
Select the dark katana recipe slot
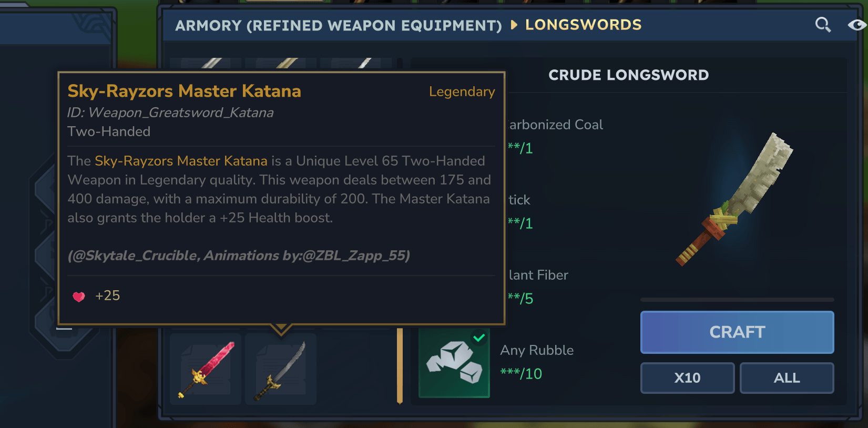(281, 369)
